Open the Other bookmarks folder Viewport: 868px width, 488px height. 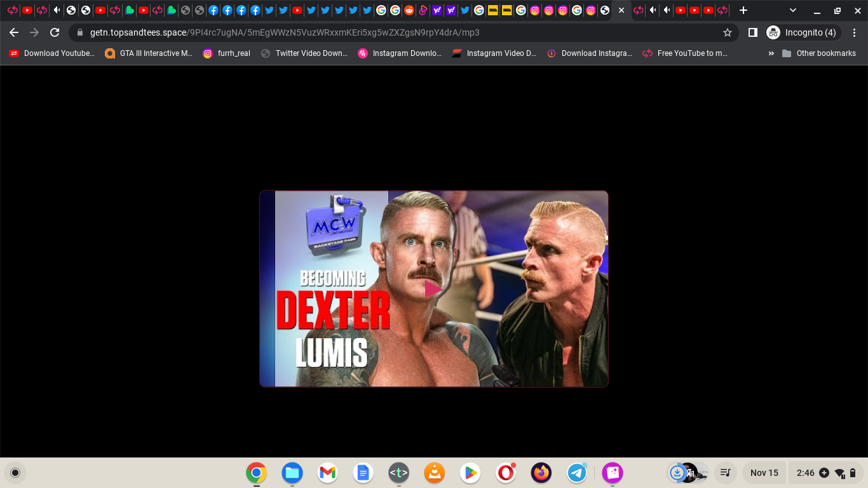point(819,53)
